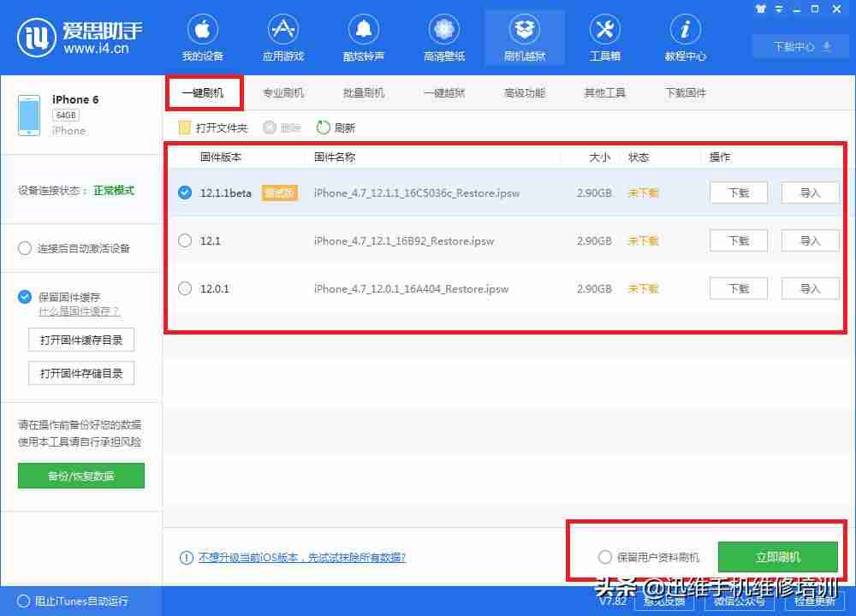
Task: Open 下载中心 download center
Action: 801,46
